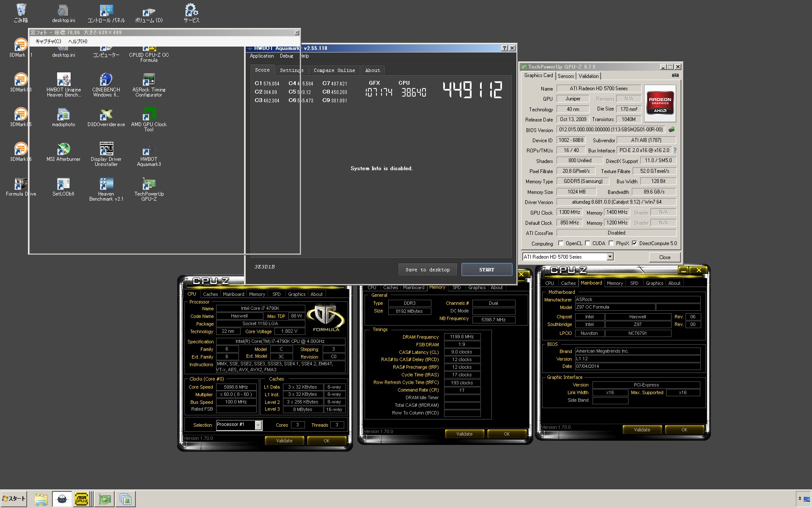Screen dimensions: 812x508
Task: Click OK in Memory CPU-Z window
Action: click(x=507, y=434)
